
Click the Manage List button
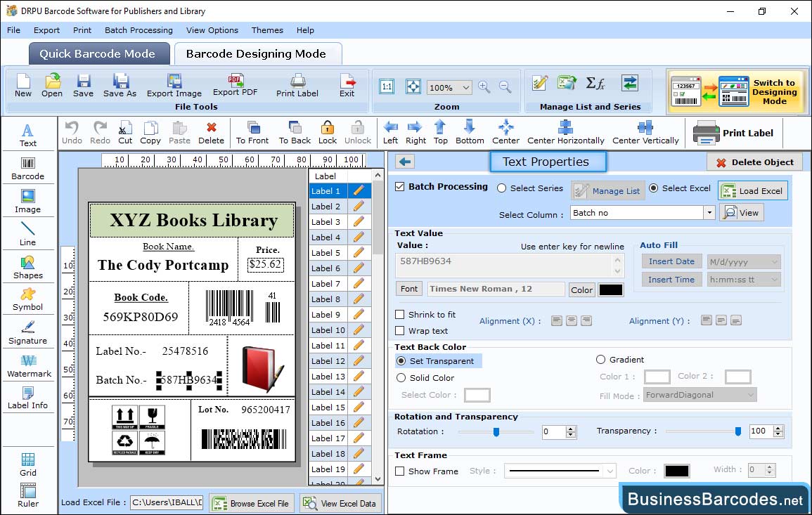click(608, 190)
